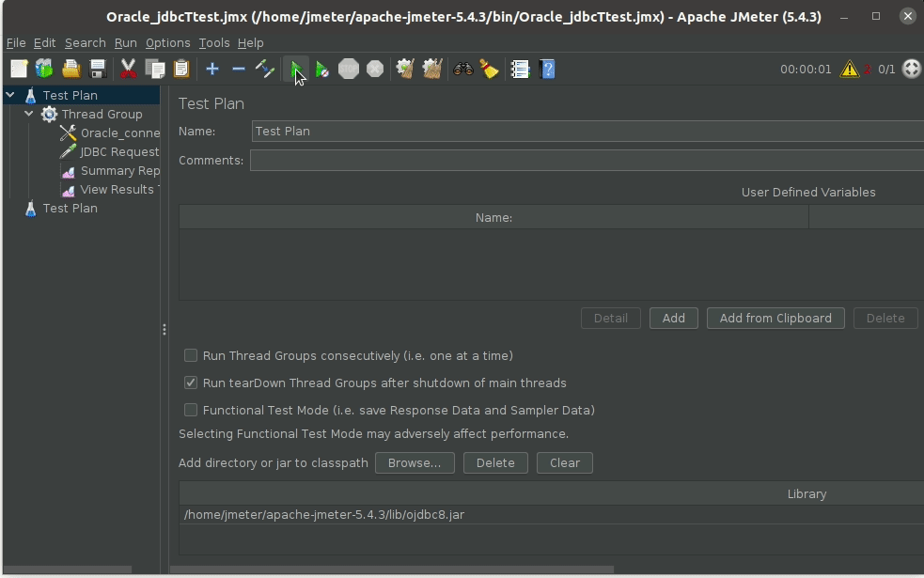Open the Search menu
Image resolution: width=924 pixels, height=578 pixels.
point(86,43)
